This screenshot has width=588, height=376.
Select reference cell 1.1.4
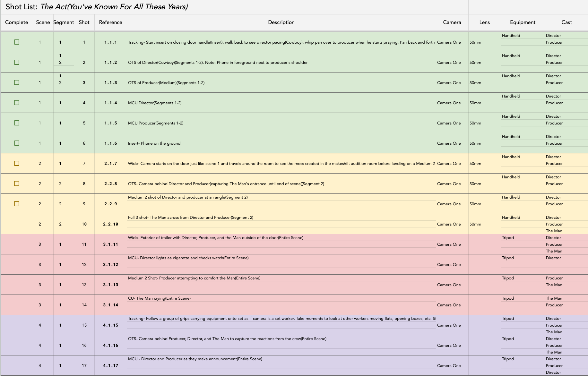coord(110,103)
